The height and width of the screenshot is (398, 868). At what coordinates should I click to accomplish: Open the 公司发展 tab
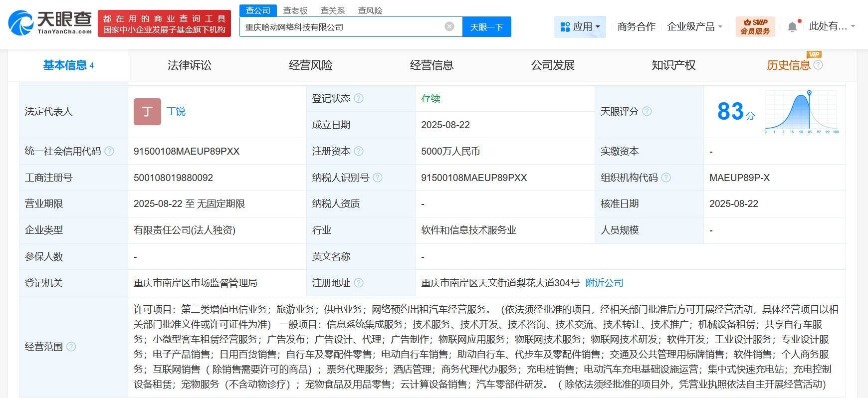pos(553,65)
